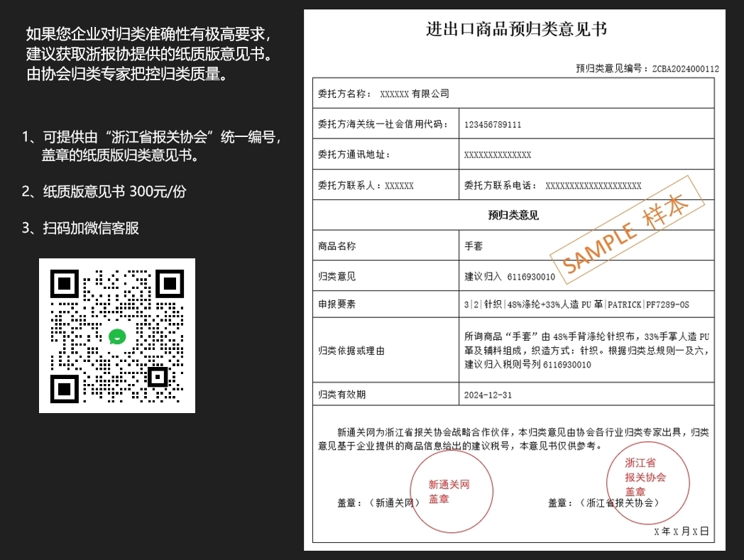Click the intro paragraph about 归类准确性

[150, 54]
